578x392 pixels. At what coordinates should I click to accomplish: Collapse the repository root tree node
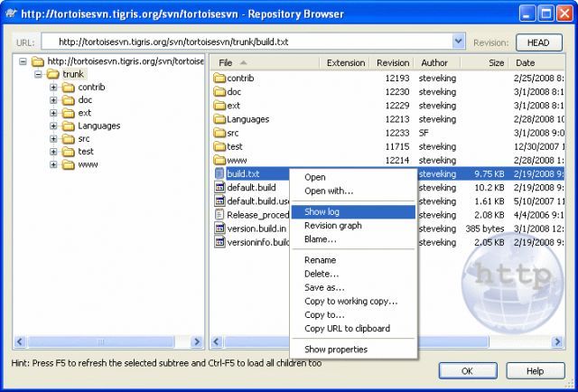click(x=23, y=61)
